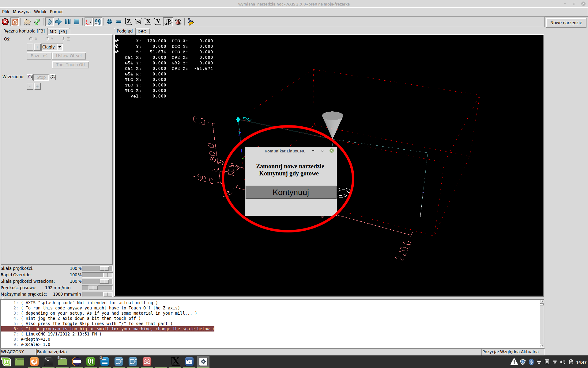Viewport: 588px width, 368px height.
Task: Switch to the MDI [F5] tab
Action: pos(58,31)
